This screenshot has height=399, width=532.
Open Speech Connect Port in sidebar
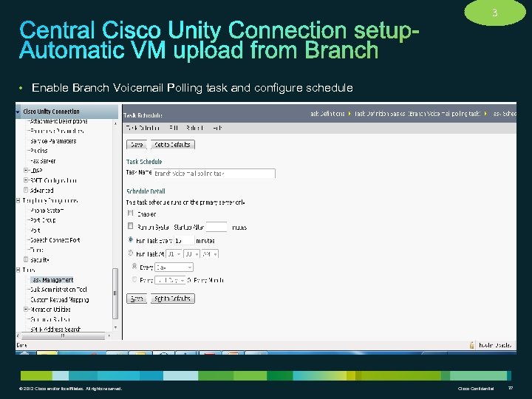coord(55,240)
